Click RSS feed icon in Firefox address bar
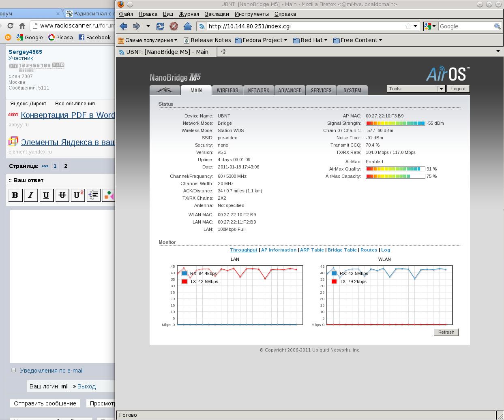 tap(202, 26)
